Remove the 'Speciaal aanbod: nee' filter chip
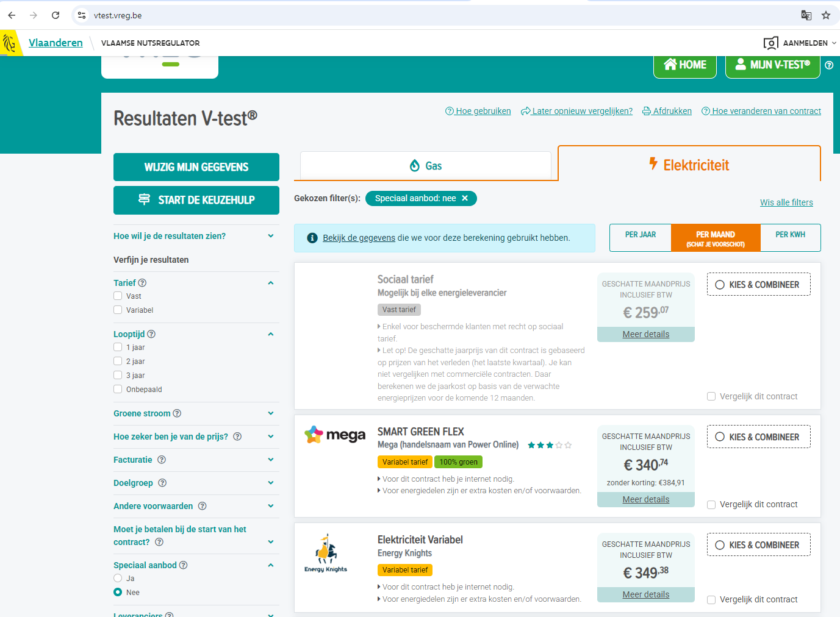Viewport: 840px width, 617px height. pyautogui.click(x=465, y=198)
